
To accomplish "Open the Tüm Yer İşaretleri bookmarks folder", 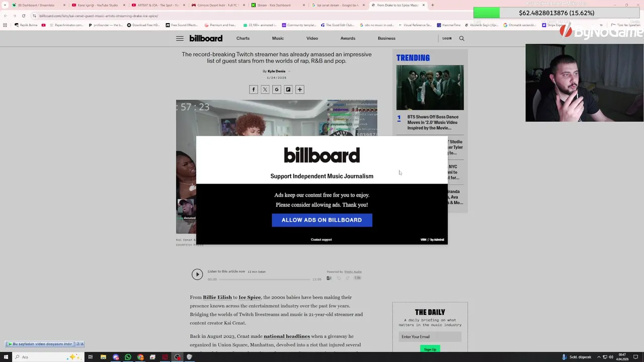I will click(625, 25).
